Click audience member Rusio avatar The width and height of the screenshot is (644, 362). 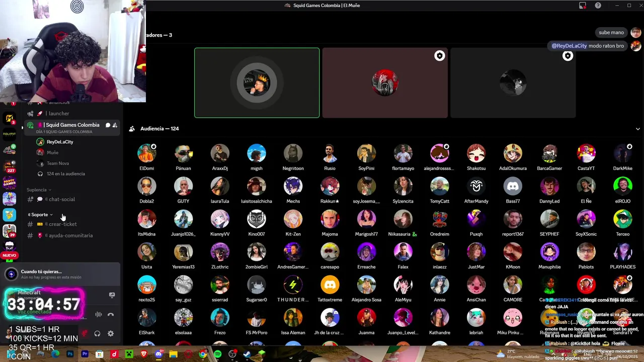[330, 154]
